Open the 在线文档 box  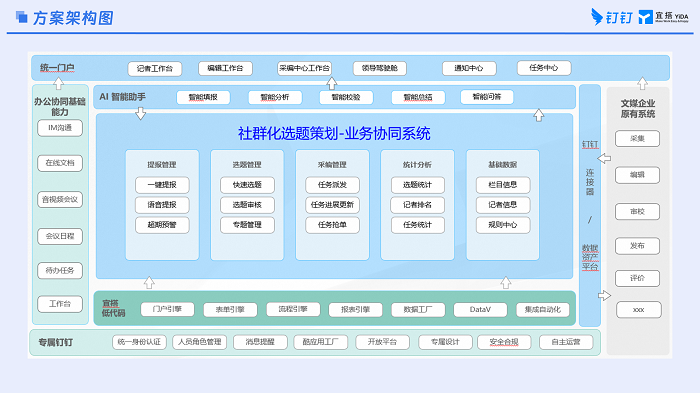(x=60, y=163)
